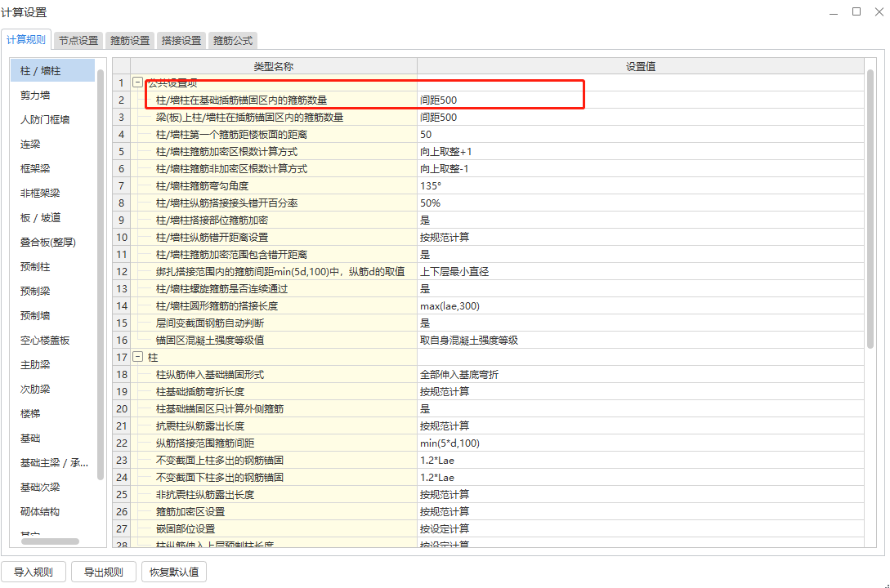Click the 取自身混凝土强度等级 value
Screen dimensions: 890x588
641,341
